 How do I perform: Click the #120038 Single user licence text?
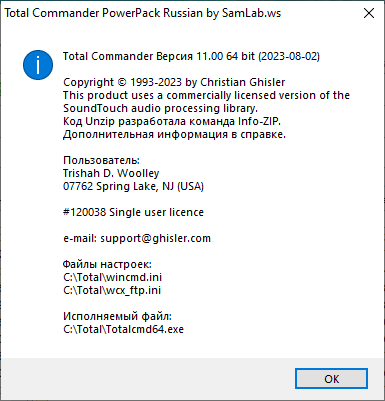tap(133, 212)
